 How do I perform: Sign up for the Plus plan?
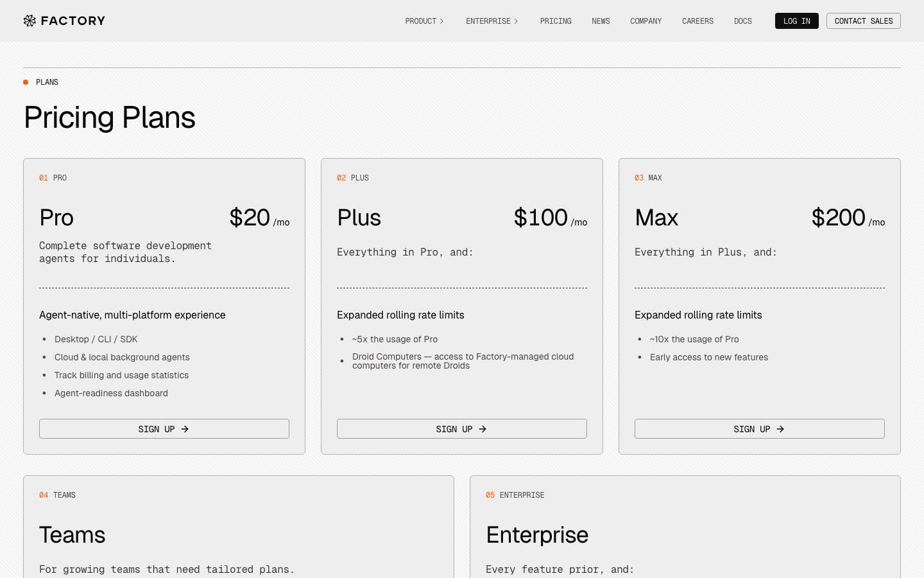coord(462,429)
